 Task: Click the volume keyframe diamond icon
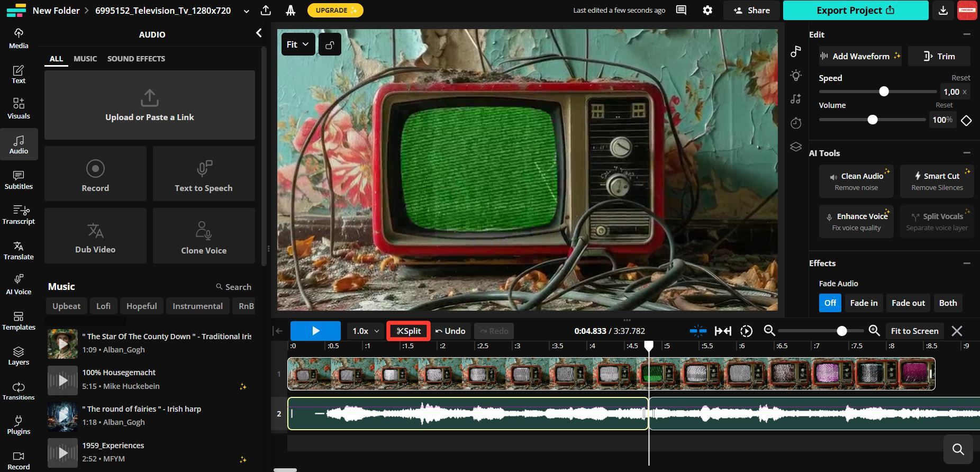click(x=966, y=120)
